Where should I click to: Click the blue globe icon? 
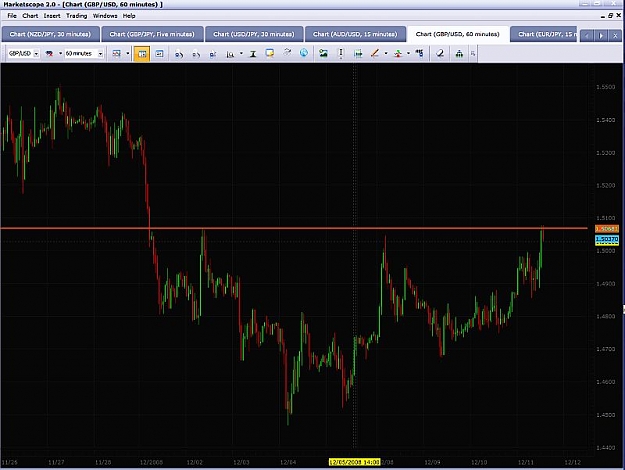[304, 53]
